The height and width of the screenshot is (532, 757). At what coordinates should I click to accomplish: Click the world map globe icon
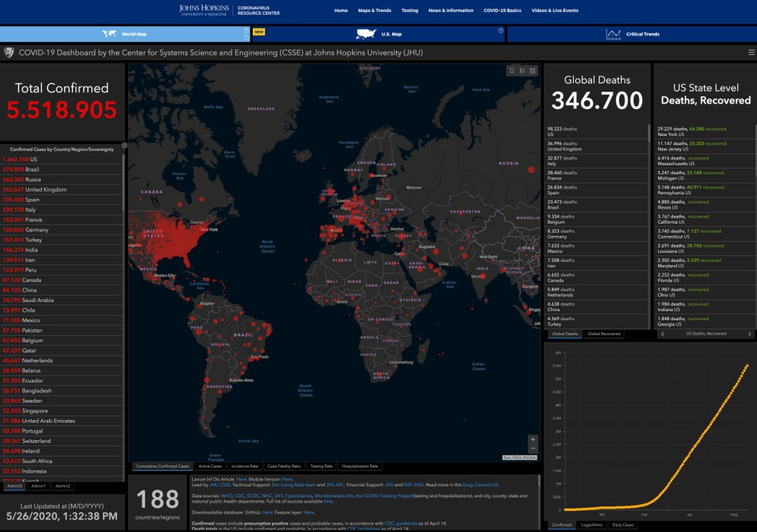[x=109, y=34]
